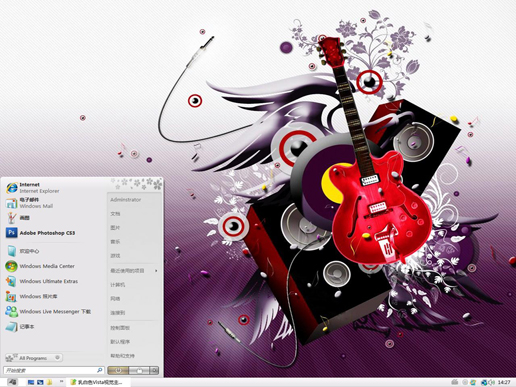Launch Internet Explorer from the Start menu
This screenshot has height=387, width=516.
[53, 188]
